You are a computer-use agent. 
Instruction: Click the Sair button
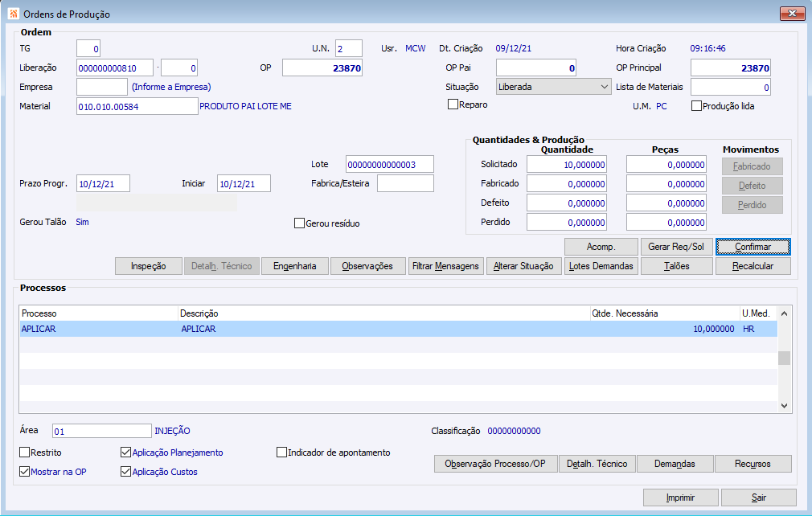[759, 498]
